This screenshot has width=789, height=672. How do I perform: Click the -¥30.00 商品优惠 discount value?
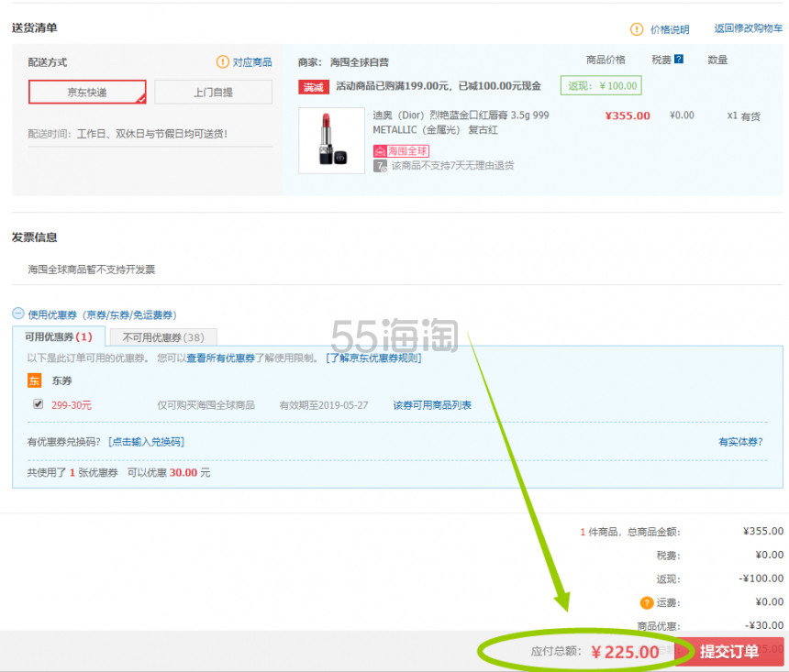tap(764, 625)
